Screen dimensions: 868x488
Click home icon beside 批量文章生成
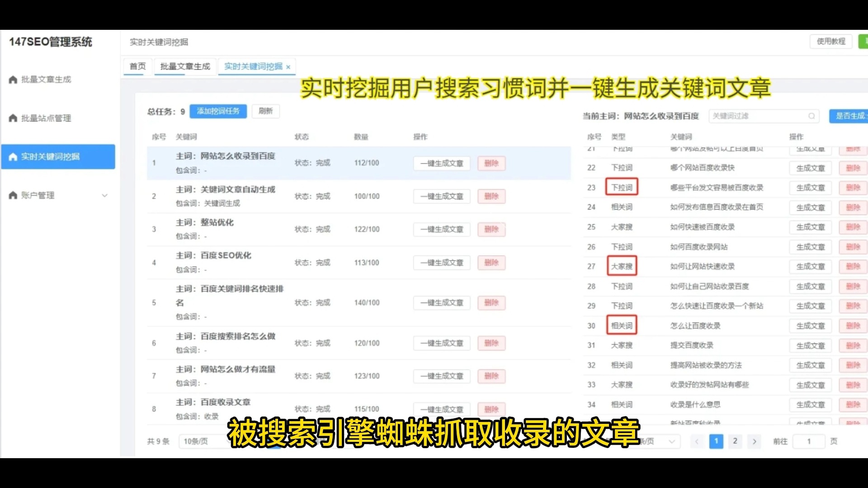(13, 80)
